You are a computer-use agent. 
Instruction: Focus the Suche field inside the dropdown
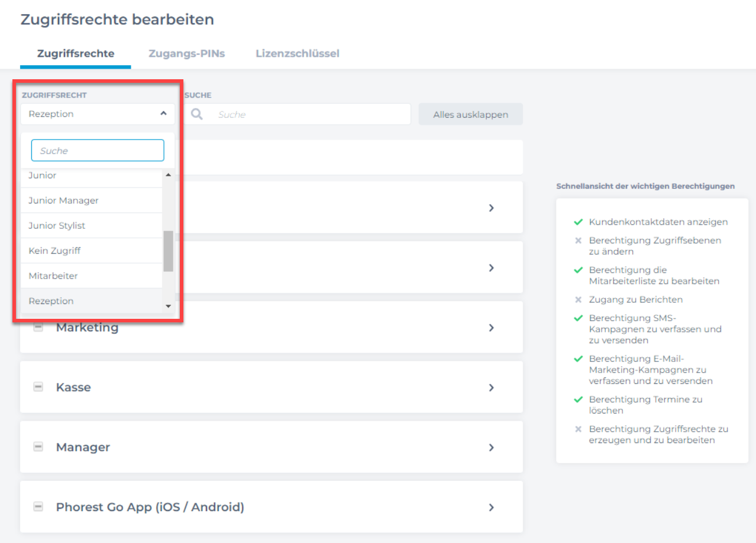pyautogui.click(x=98, y=151)
